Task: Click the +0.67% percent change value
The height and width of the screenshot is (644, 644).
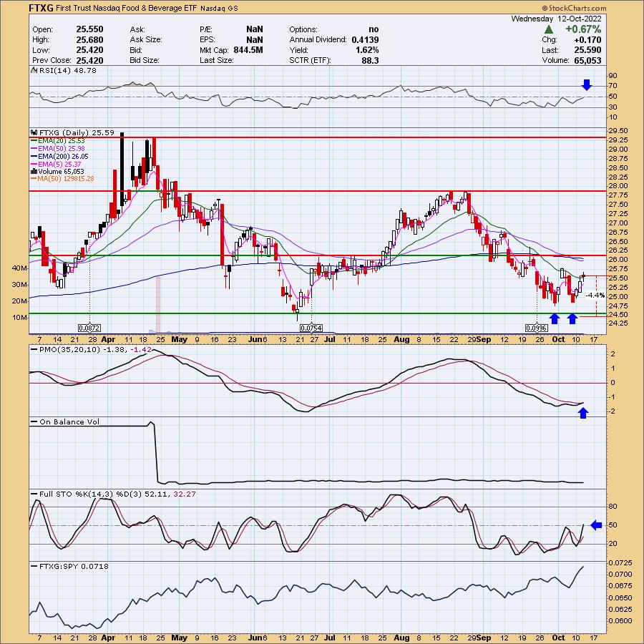Action: tap(583, 29)
